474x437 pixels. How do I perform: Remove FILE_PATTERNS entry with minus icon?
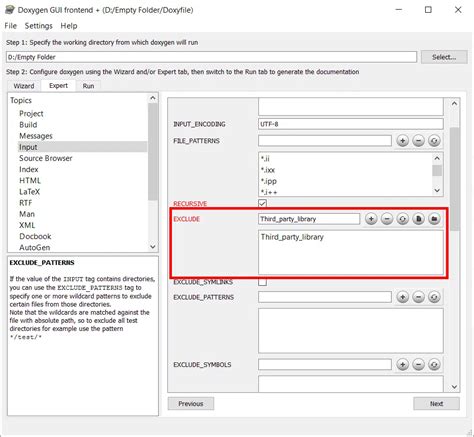pyautogui.click(x=418, y=141)
